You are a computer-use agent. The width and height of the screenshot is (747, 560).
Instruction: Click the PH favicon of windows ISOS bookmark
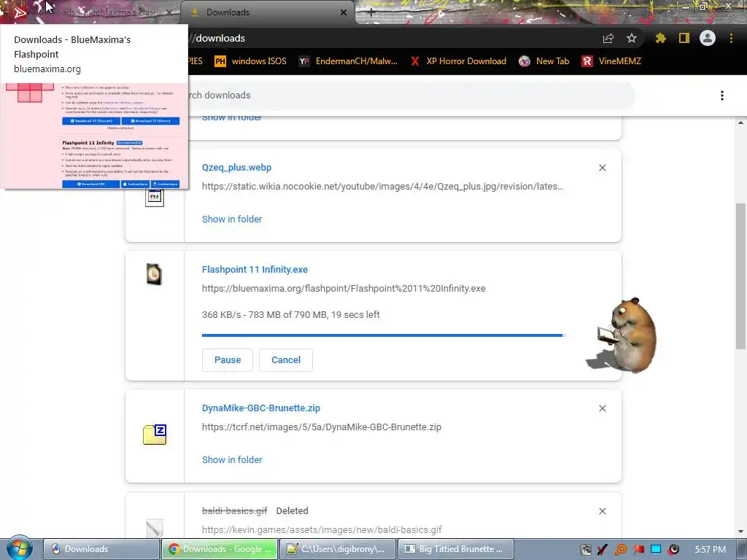pos(220,61)
